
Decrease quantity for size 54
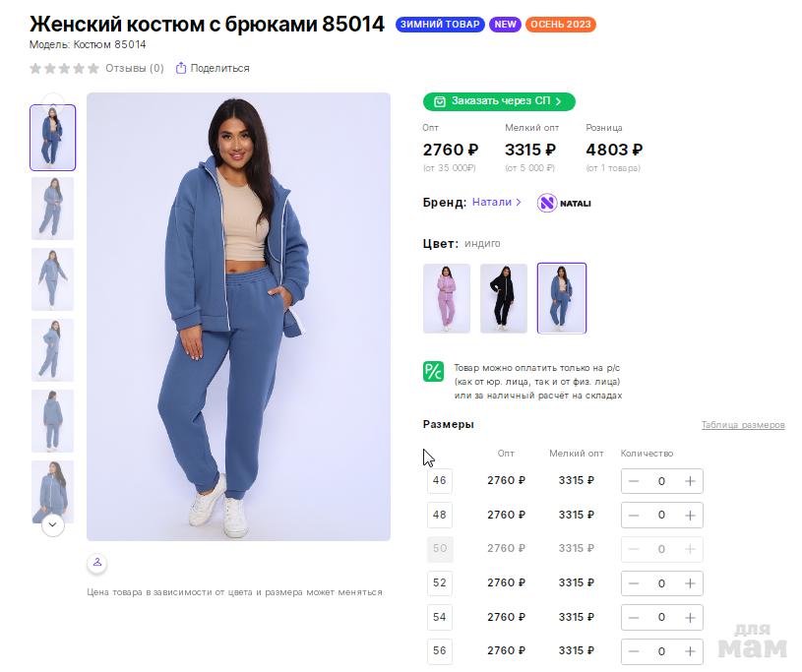pyautogui.click(x=634, y=618)
